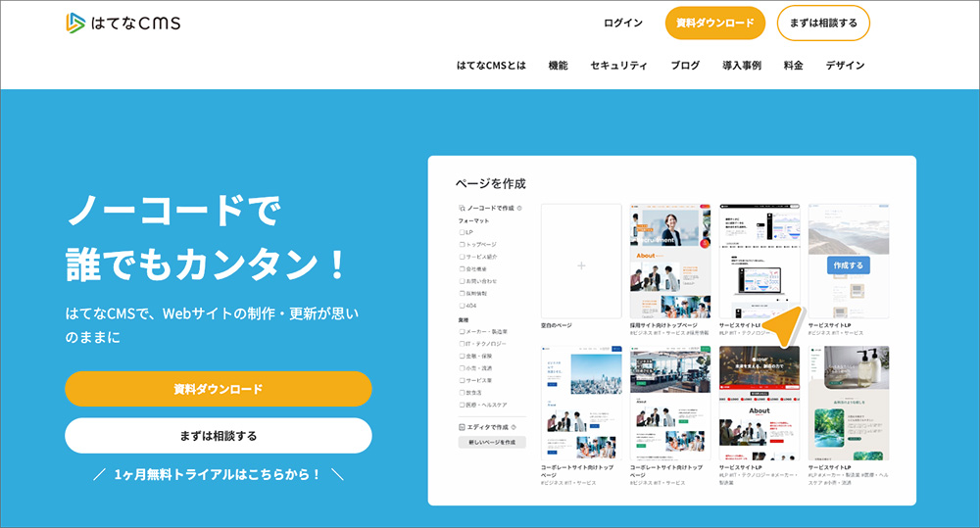Open the 機能 navigation item
Screen dimensions: 980x528
pyautogui.click(x=559, y=65)
